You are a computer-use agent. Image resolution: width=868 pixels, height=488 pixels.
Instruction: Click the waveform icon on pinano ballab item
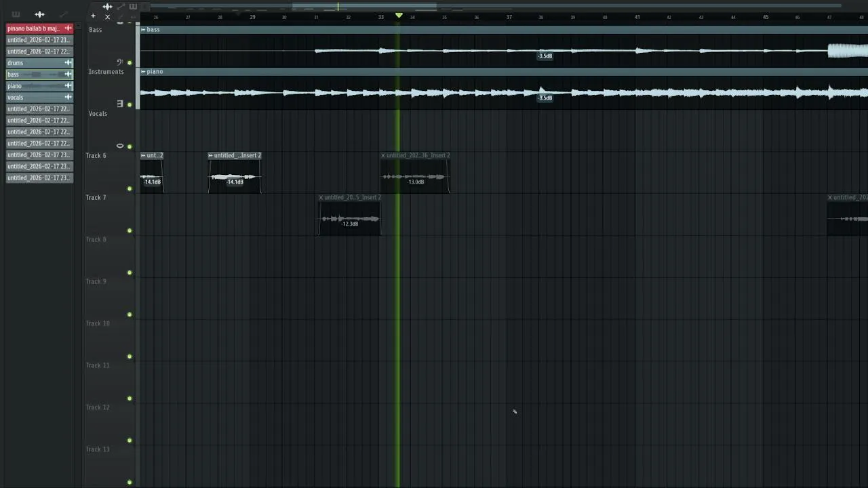(x=68, y=28)
